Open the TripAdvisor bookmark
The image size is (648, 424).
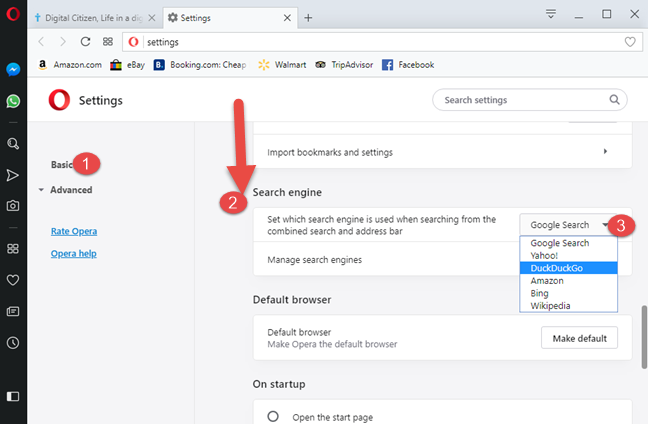point(344,65)
